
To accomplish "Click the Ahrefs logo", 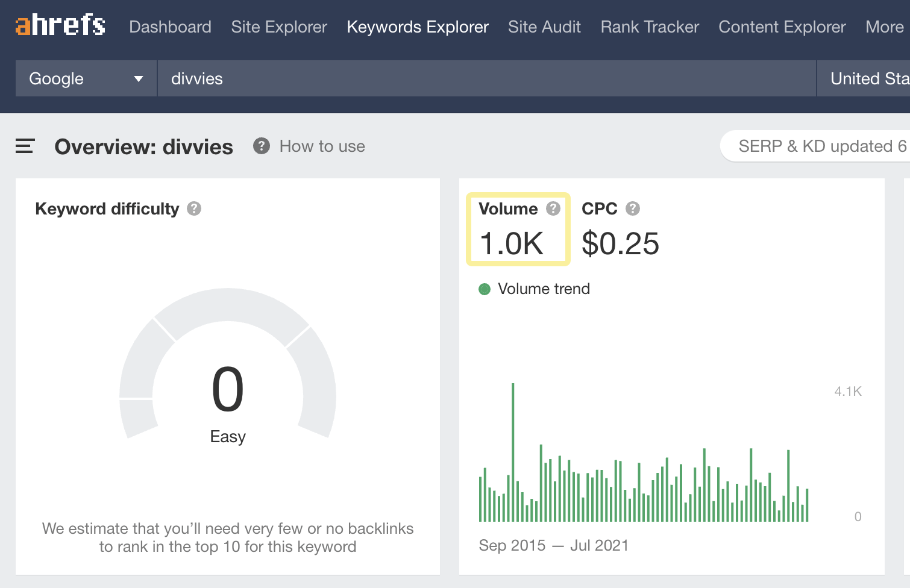I will coord(60,26).
